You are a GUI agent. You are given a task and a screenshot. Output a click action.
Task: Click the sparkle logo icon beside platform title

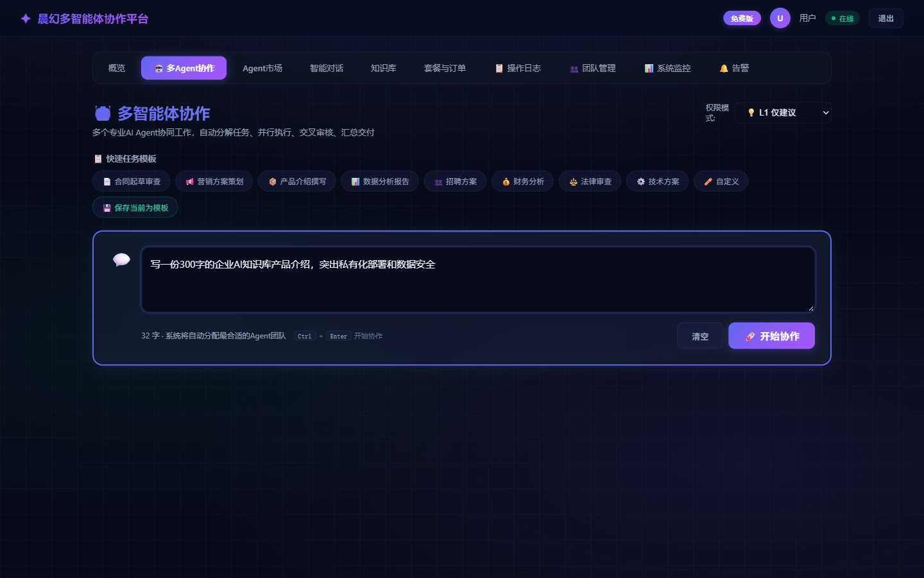coord(26,19)
